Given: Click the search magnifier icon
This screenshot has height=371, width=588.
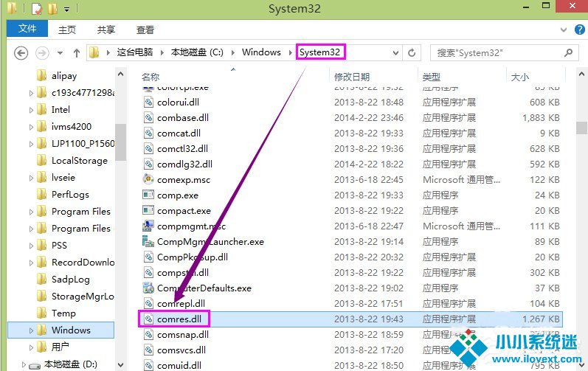Looking at the screenshot, I should pyautogui.click(x=569, y=53).
